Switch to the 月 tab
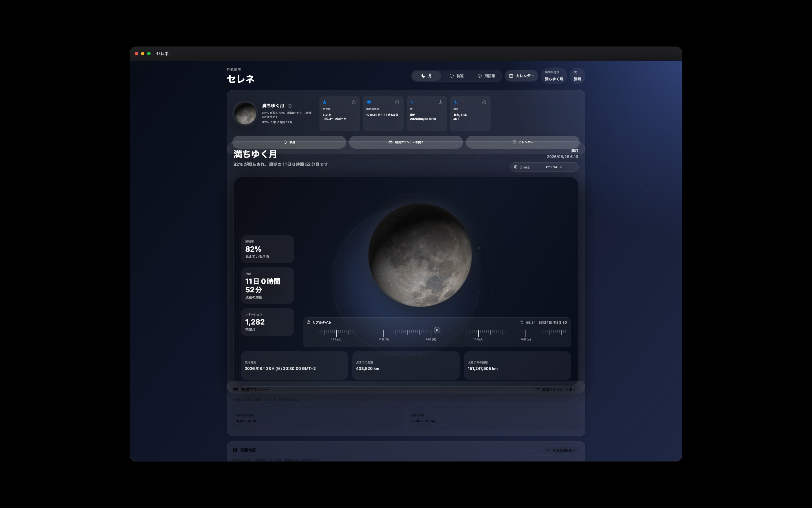 [427, 76]
